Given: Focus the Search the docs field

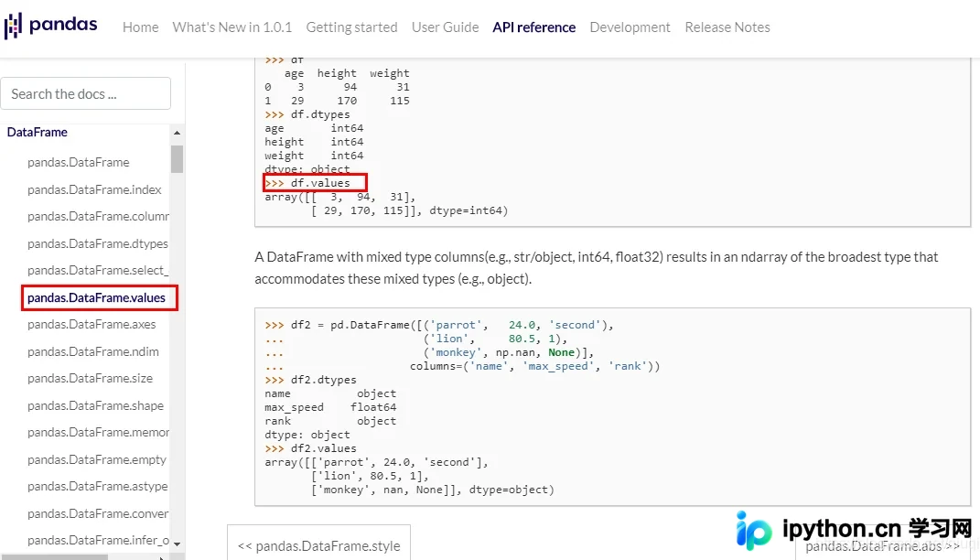Looking at the screenshot, I should (x=86, y=93).
